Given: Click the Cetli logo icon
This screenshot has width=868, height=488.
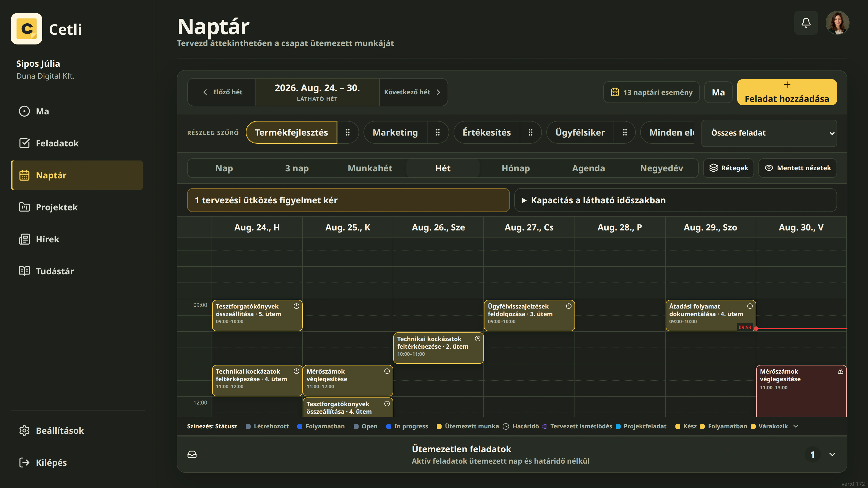Looking at the screenshot, I should click(26, 29).
